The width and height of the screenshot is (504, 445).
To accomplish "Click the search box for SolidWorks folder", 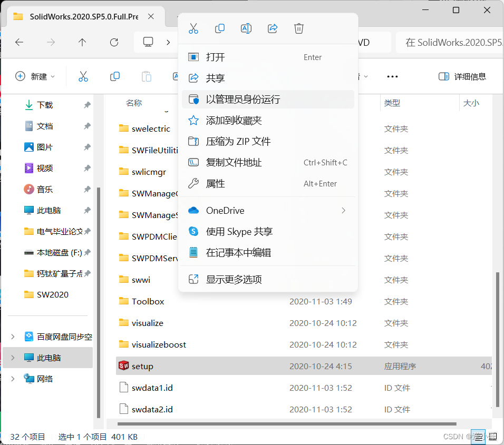I will [x=450, y=42].
